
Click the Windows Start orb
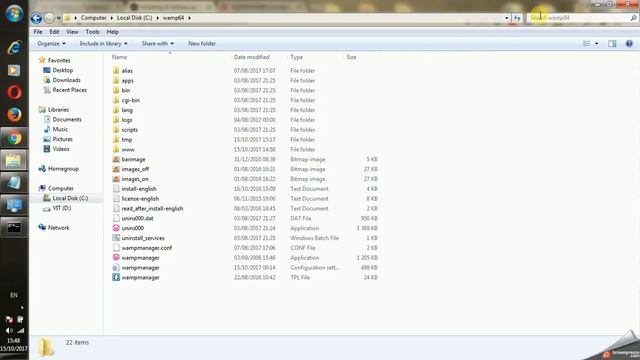coord(14,14)
